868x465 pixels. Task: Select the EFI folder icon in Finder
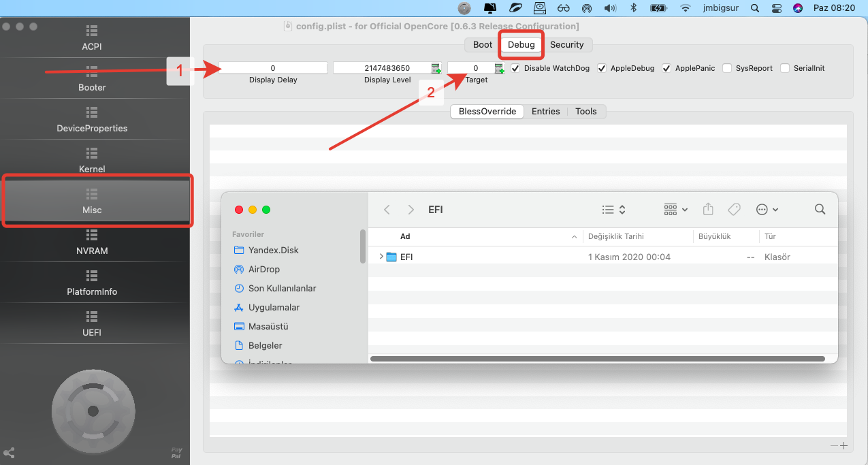(x=391, y=257)
